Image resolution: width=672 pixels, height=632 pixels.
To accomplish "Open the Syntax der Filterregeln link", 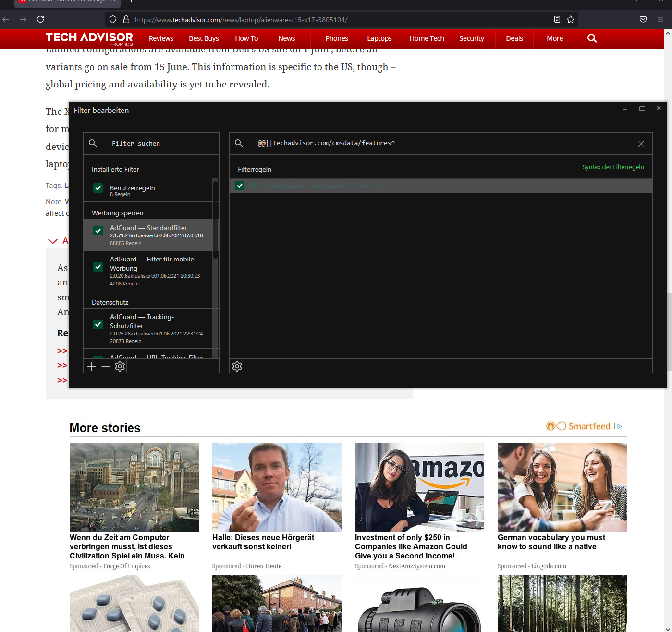I will tap(613, 167).
